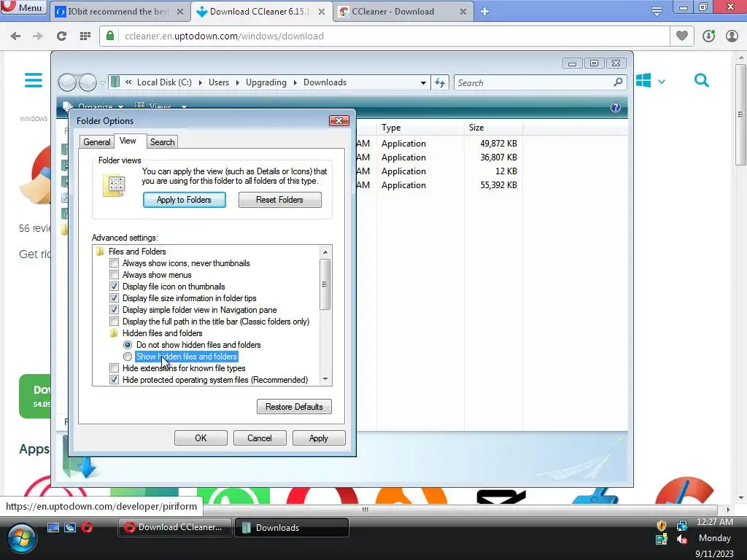747x560 pixels.
Task: Click the Apply to Folders button
Action: tap(185, 200)
